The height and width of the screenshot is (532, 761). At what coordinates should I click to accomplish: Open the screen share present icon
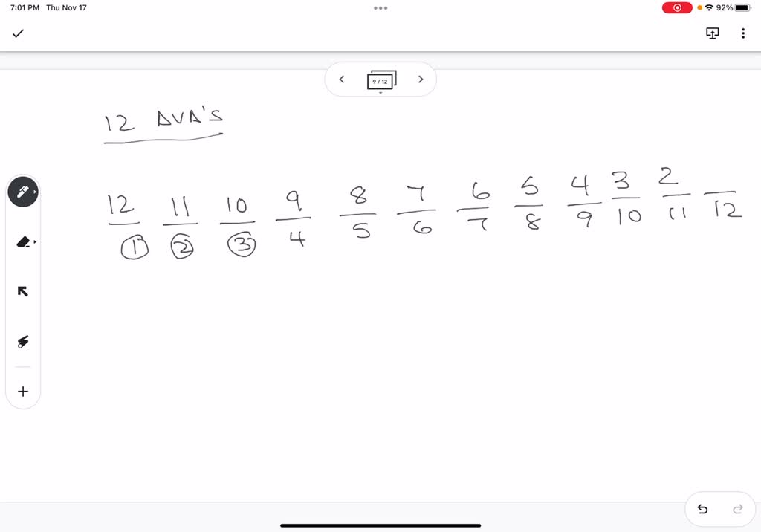click(712, 33)
